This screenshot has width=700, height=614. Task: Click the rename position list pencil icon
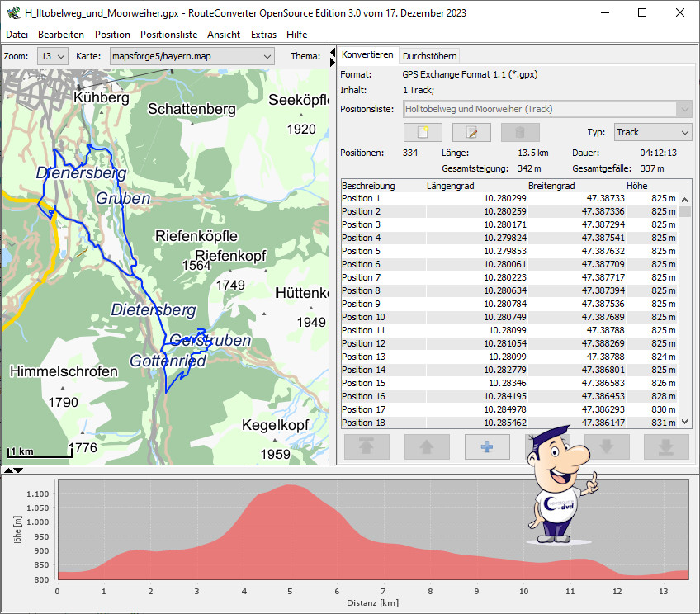pos(471,133)
